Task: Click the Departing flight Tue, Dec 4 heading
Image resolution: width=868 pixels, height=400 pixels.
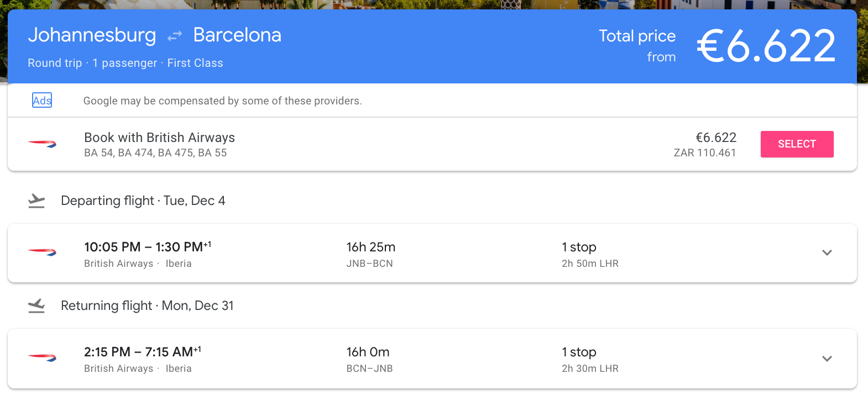Action: pos(143,201)
